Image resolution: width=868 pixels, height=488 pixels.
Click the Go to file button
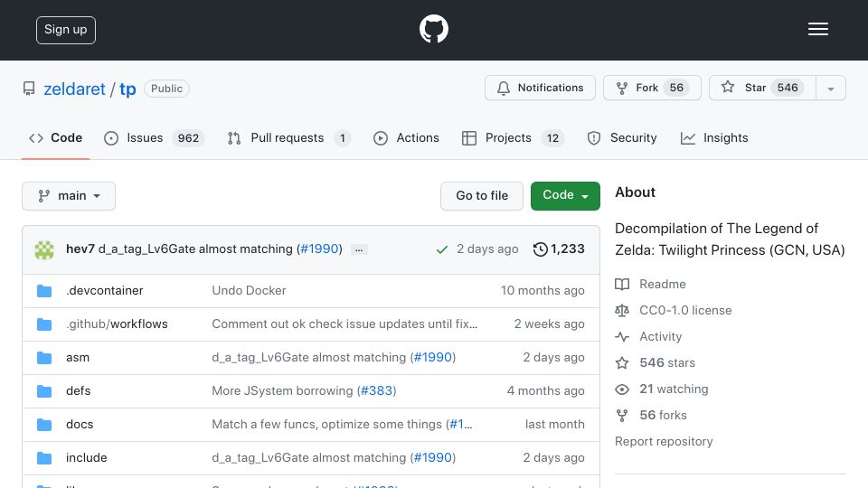pos(482,196)
